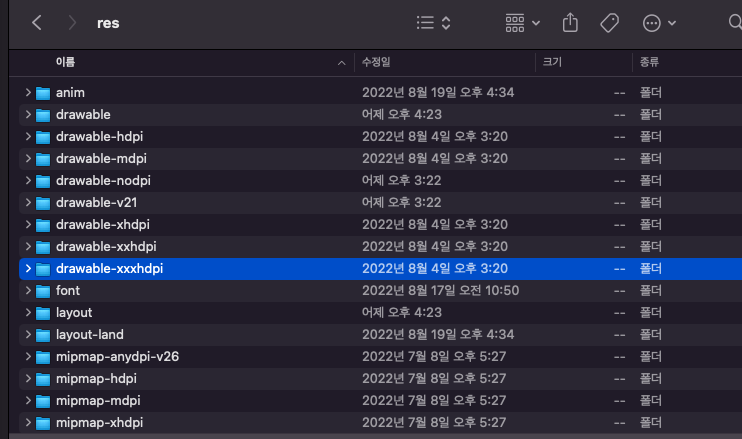Click the anim row date 2022년 8월 19일 오후 4:34

pos(438,92)
